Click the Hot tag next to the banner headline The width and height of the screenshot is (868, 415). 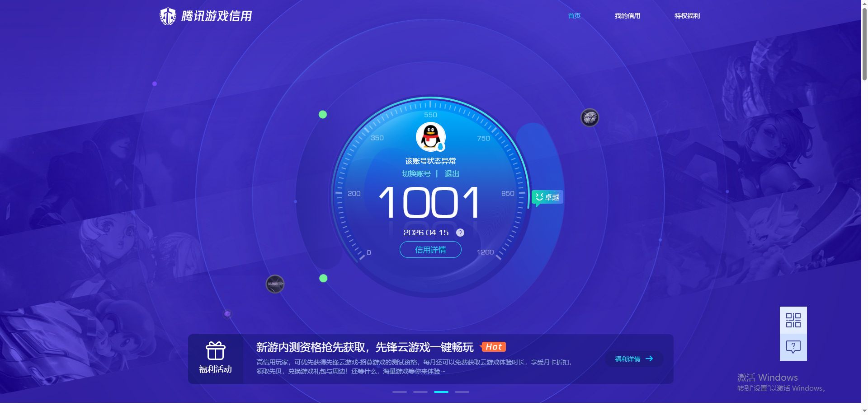[x=493, y=347]
